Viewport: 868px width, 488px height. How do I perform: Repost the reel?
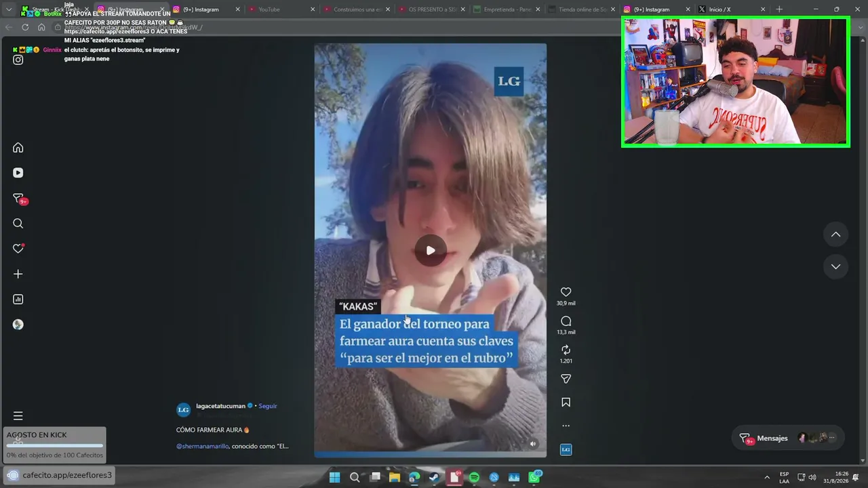566,350
